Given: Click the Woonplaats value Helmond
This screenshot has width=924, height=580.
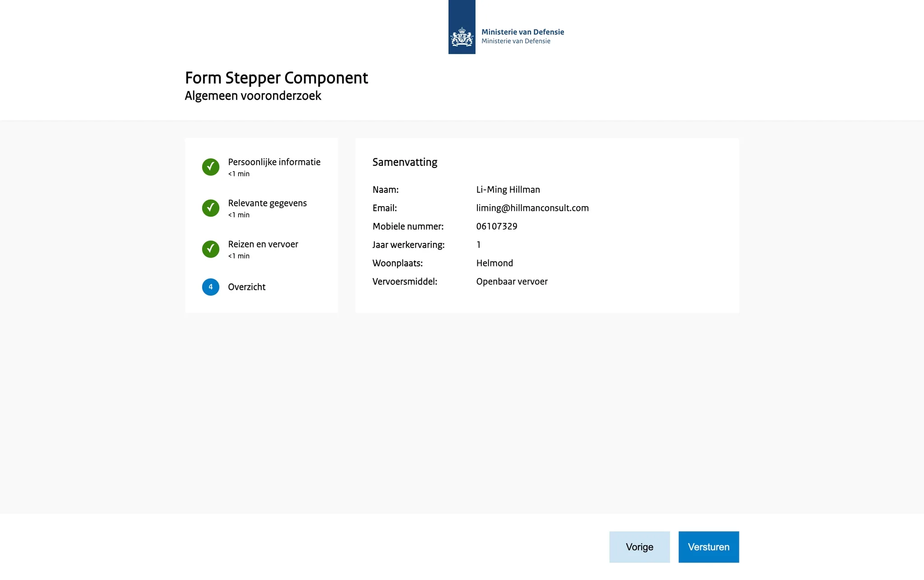Looking at the screenshot, I should click(494, 263).
